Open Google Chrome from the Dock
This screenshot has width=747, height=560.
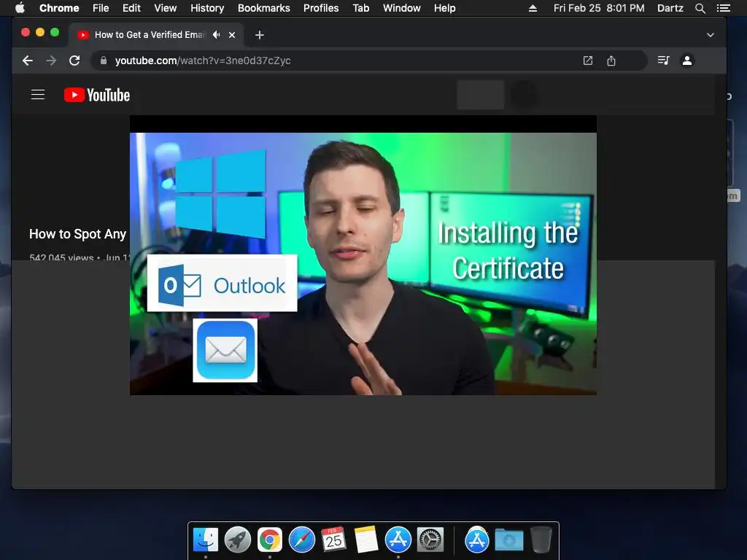[x=270, y=540]
